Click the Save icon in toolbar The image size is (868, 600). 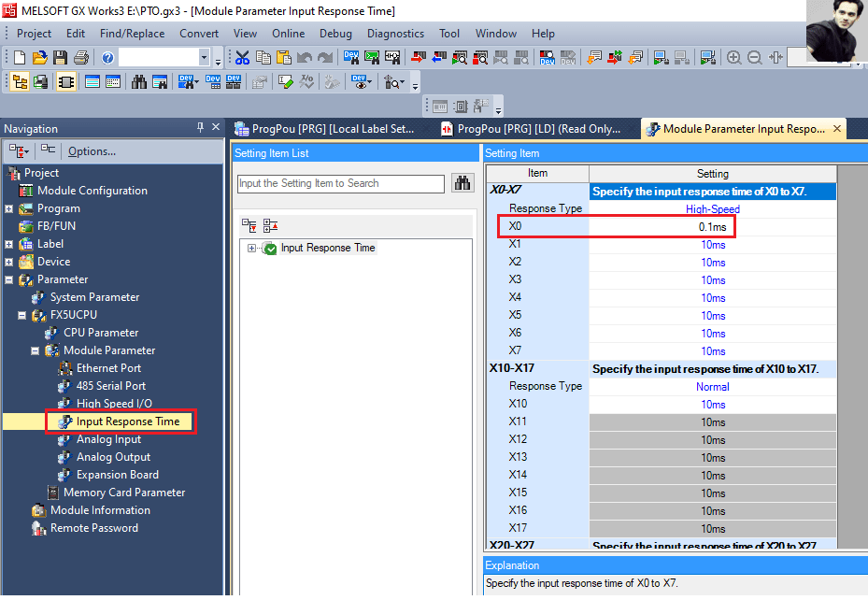point(60,57)
